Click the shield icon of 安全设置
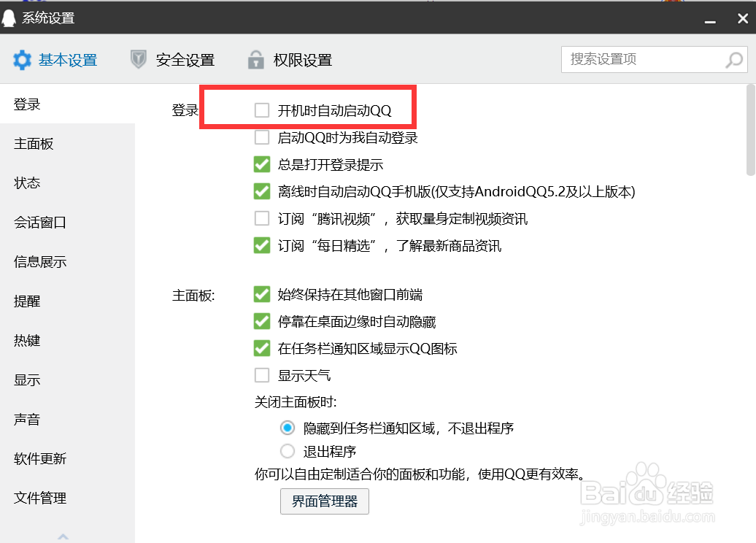 click(x=139, y=60)
